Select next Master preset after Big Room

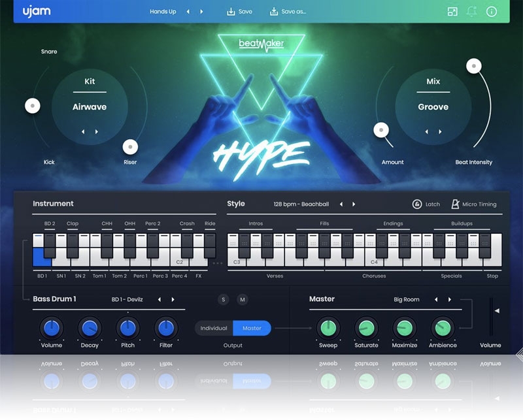450,300
